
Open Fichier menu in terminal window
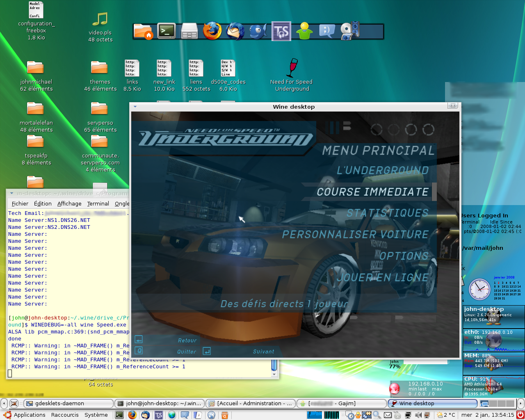coord(20,203)
